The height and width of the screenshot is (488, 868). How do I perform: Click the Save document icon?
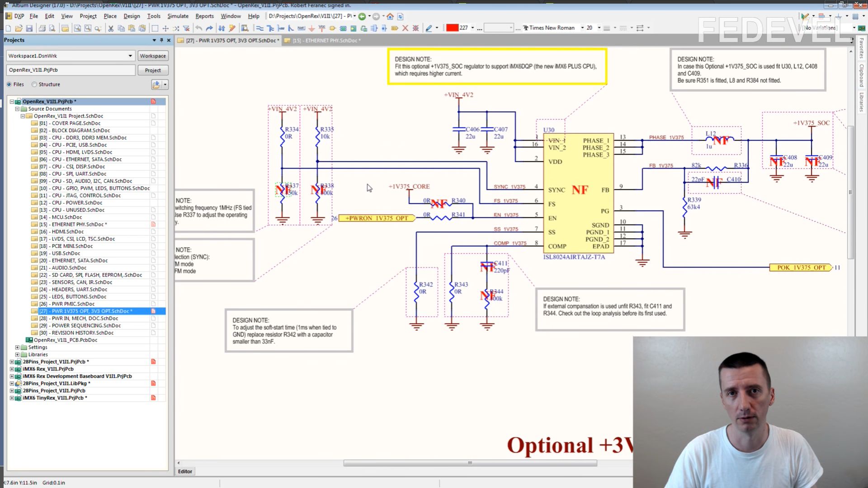pos(29,28)
